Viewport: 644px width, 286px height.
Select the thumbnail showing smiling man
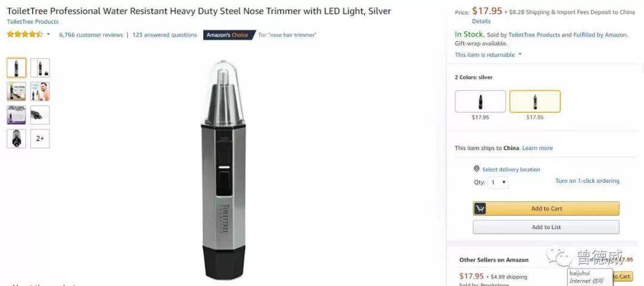pos(40,91)
